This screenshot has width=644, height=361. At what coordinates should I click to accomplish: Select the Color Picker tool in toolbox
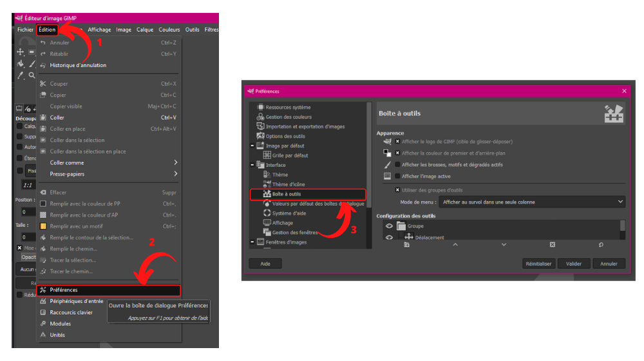pos(20,75)
